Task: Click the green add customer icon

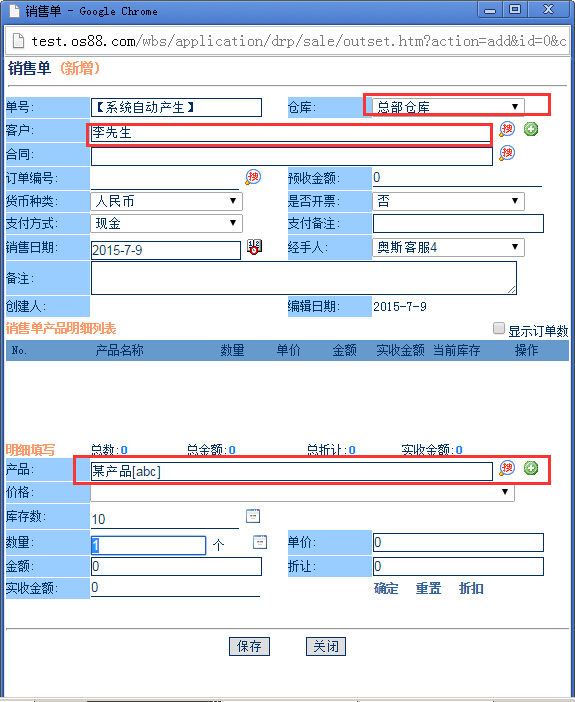Action: pyautogui.click(x=531, y=129)
